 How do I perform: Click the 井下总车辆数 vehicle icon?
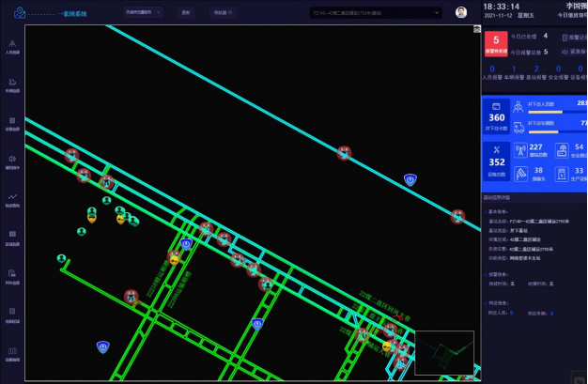518,127
